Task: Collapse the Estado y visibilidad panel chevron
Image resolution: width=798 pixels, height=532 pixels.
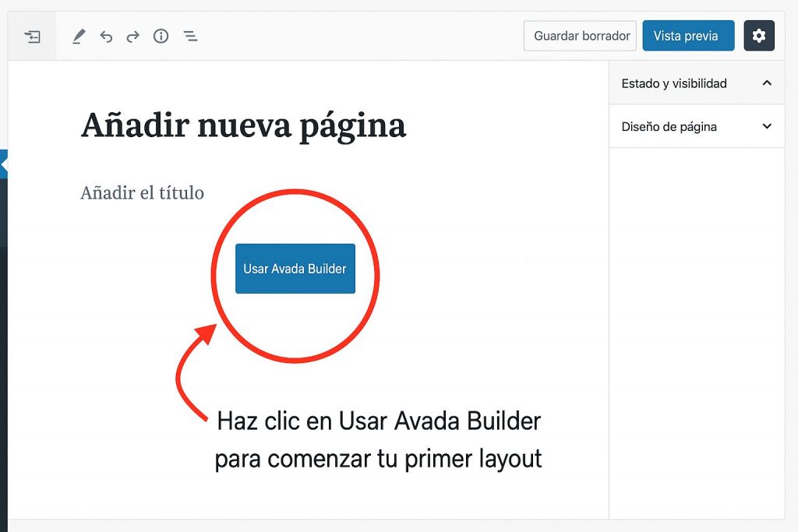Action: 767,83
